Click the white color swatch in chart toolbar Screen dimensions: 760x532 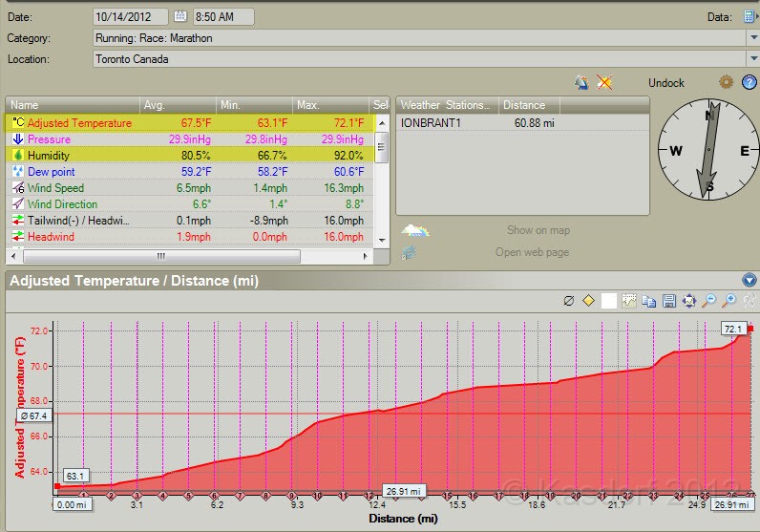coord(609,301)
